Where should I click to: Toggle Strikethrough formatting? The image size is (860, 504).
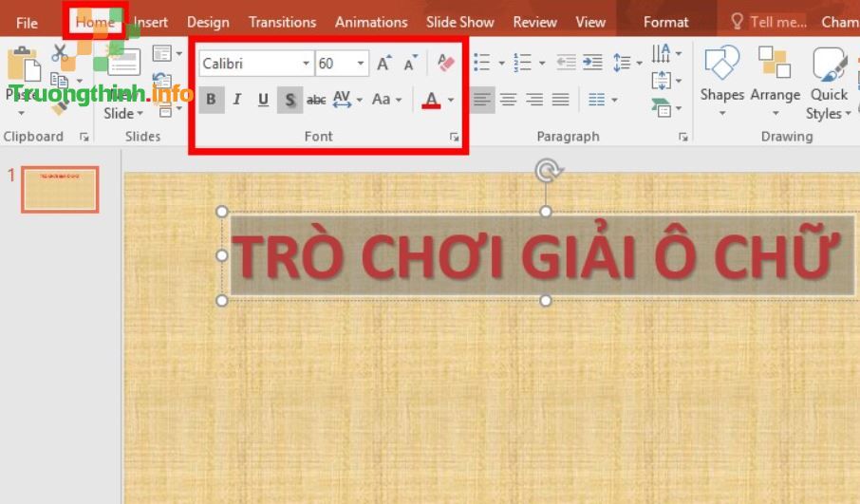pos(316,100)
